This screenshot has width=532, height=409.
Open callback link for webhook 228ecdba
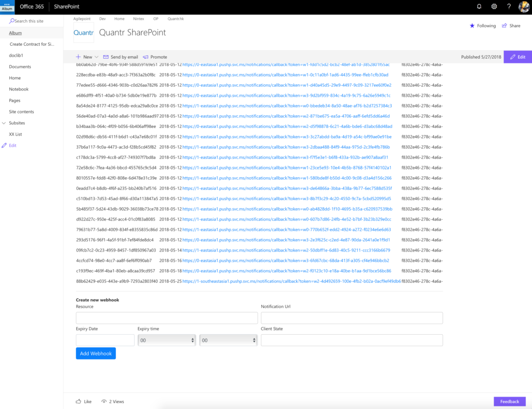coord(285,75)
